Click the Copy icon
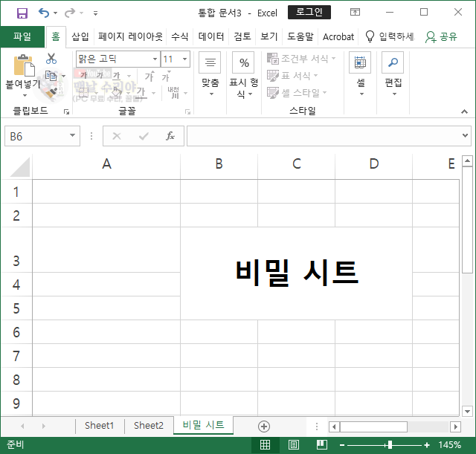This screenshot has height=454, width=476. click(51, 76)
